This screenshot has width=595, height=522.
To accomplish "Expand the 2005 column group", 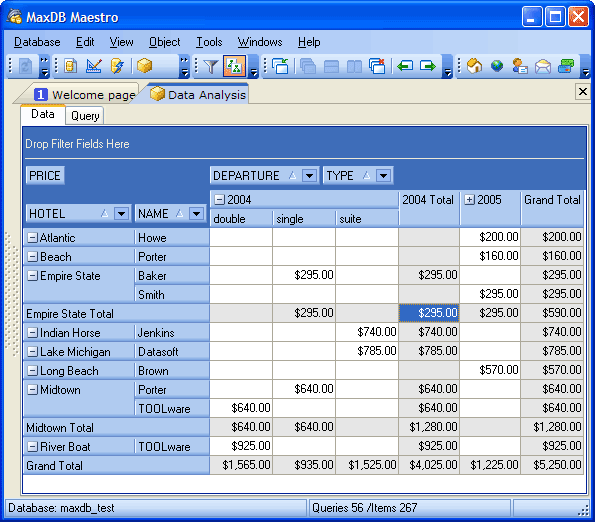I will 469,200.
